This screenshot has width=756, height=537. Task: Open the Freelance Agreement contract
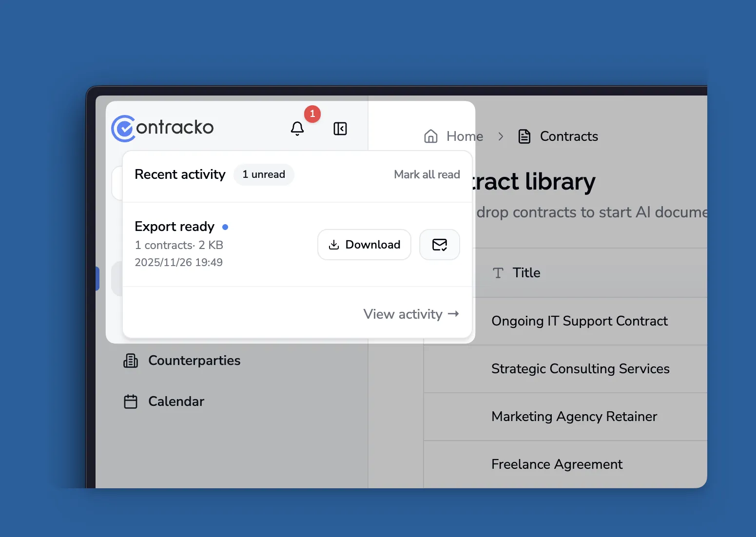tap(557, 464)
